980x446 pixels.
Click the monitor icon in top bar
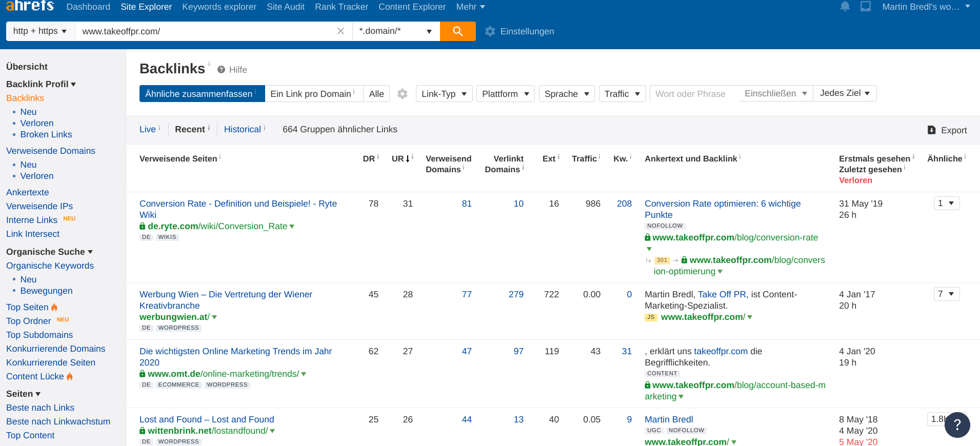tap(866, 7)
